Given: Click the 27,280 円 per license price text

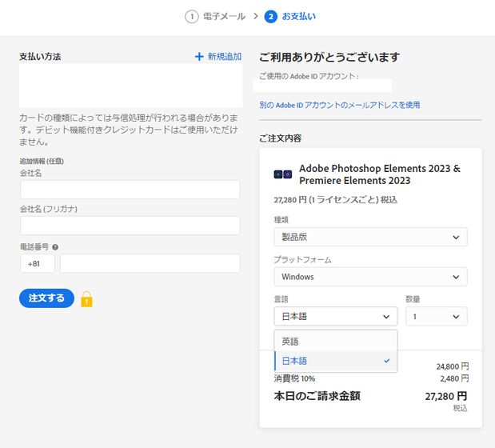Looking at the screenshot, I should point(335,200).
